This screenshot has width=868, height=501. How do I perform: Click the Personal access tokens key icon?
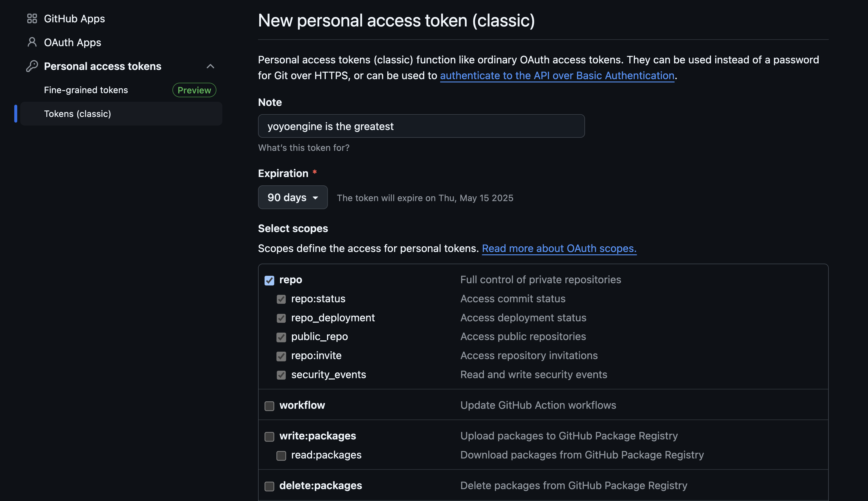(x=32, y=66)
